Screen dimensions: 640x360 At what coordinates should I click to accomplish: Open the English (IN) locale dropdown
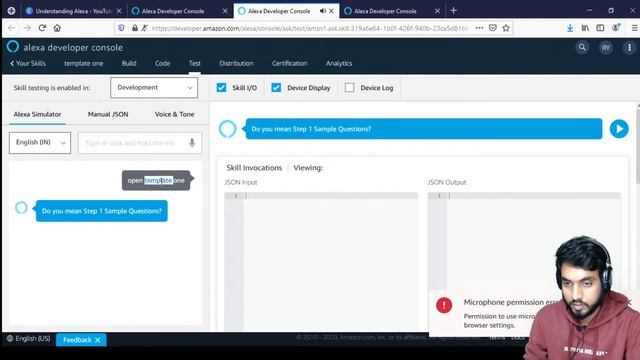40,142
